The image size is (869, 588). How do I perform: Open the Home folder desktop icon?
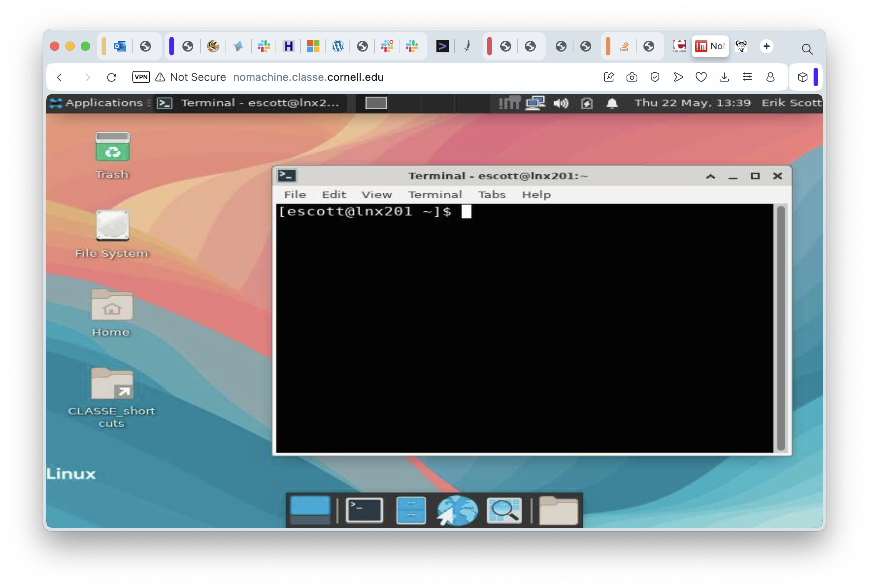point(112,305)
